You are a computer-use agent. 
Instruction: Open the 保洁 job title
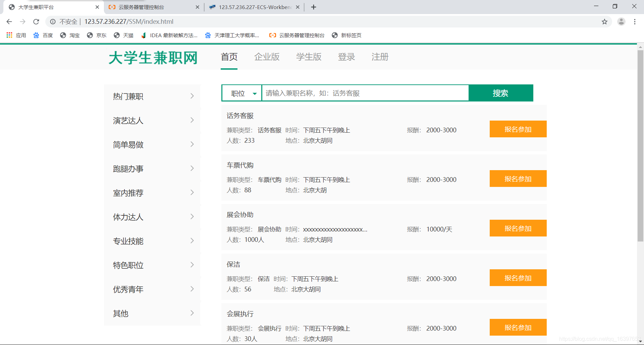tap(233, 264)
